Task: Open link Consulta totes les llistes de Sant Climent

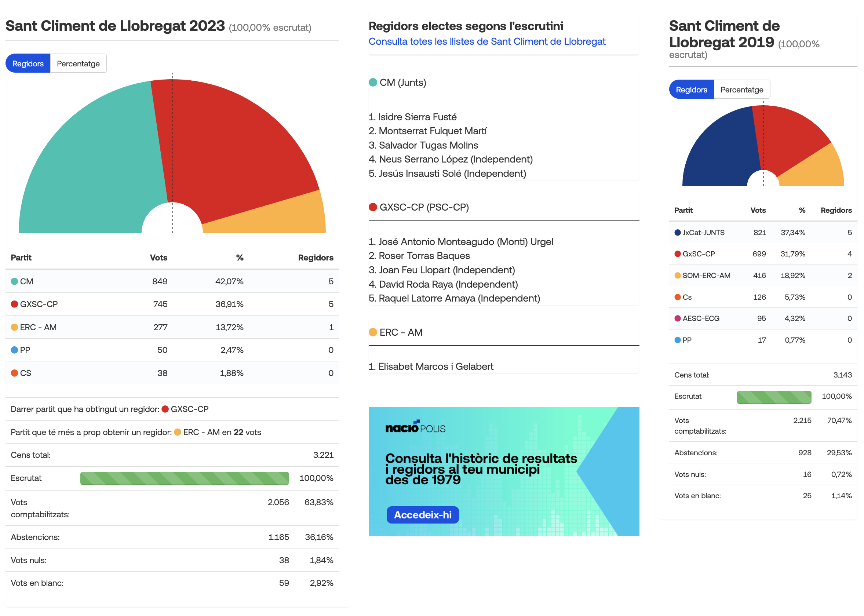Action: click(x=486, y=41)
